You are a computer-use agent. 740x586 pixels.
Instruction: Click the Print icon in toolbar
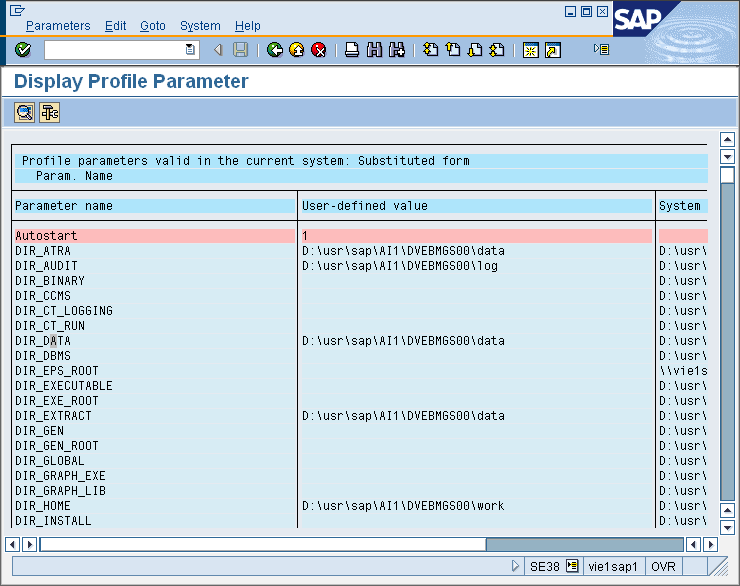pyautogui.click(x=352, y=50)
